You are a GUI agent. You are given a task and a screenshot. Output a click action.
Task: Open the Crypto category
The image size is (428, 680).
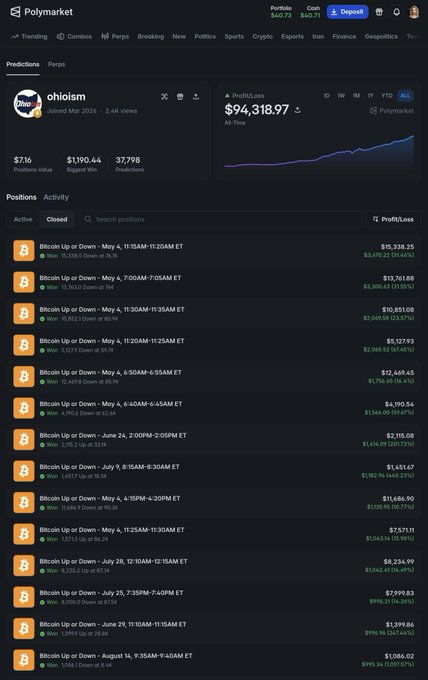coord(262,36)
